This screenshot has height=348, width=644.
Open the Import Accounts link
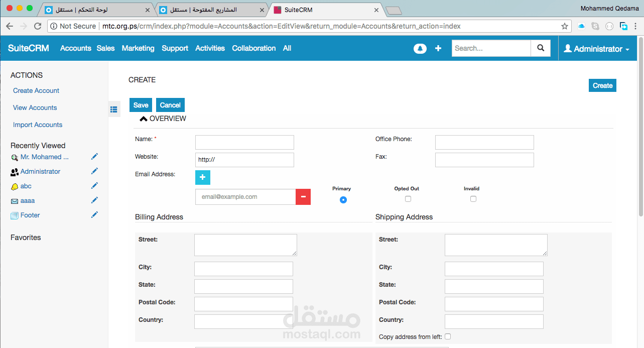point(37,125)
